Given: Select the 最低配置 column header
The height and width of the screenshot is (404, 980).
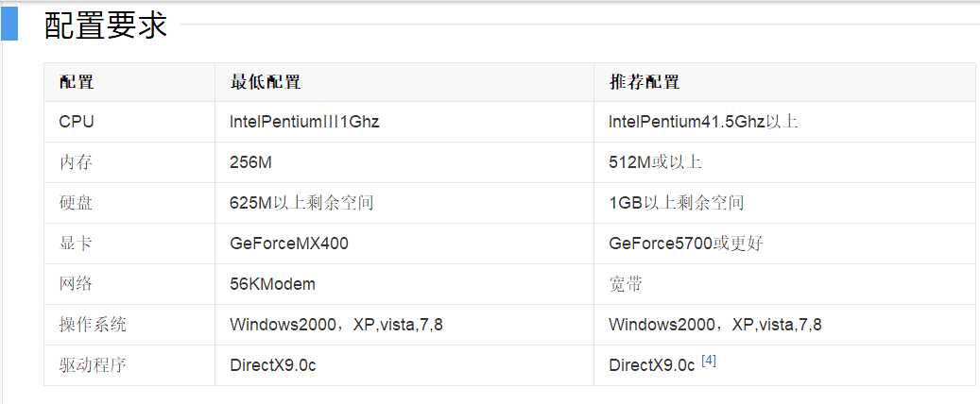Looking at the screenshot, I should (266, 82).
